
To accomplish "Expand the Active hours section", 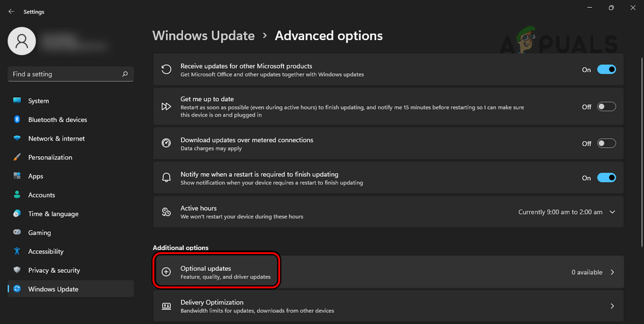I will [612, 212].
